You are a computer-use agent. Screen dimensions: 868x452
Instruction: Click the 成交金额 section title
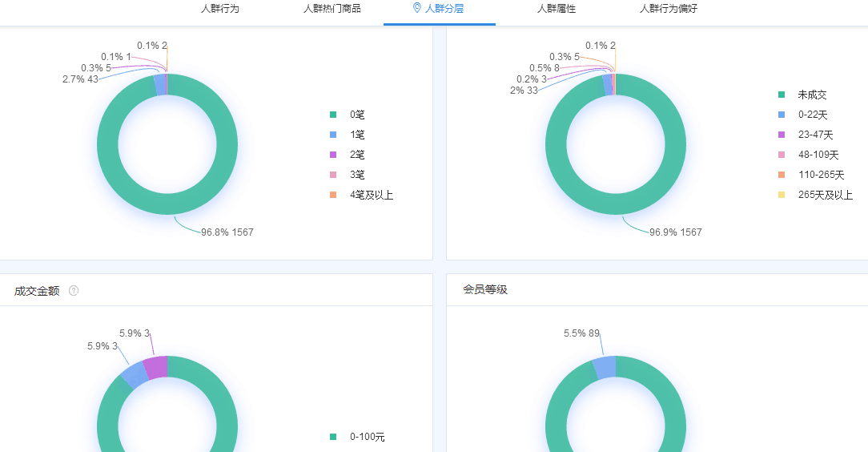(x=37, y=291)
